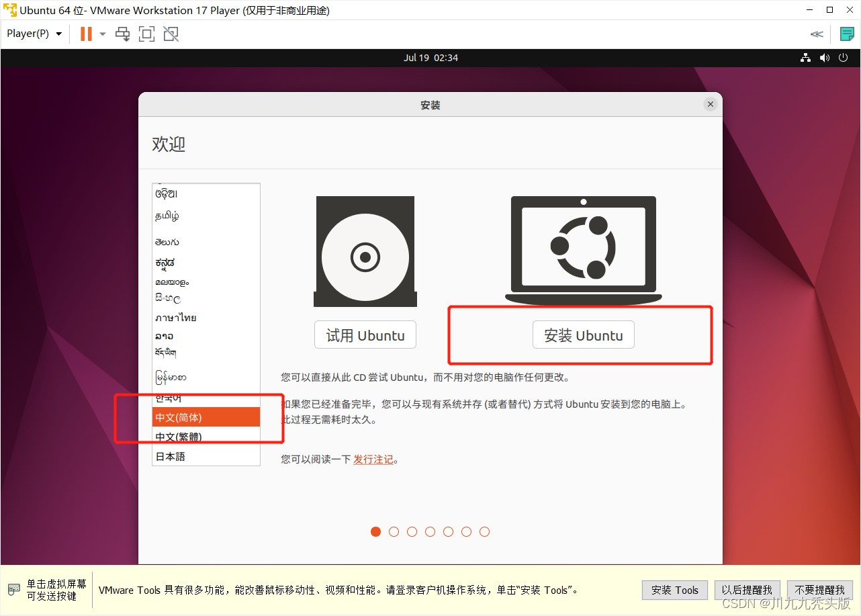Open the 发行注记 link
This screenshot has height=616, width=861.
tap(373, 459)
